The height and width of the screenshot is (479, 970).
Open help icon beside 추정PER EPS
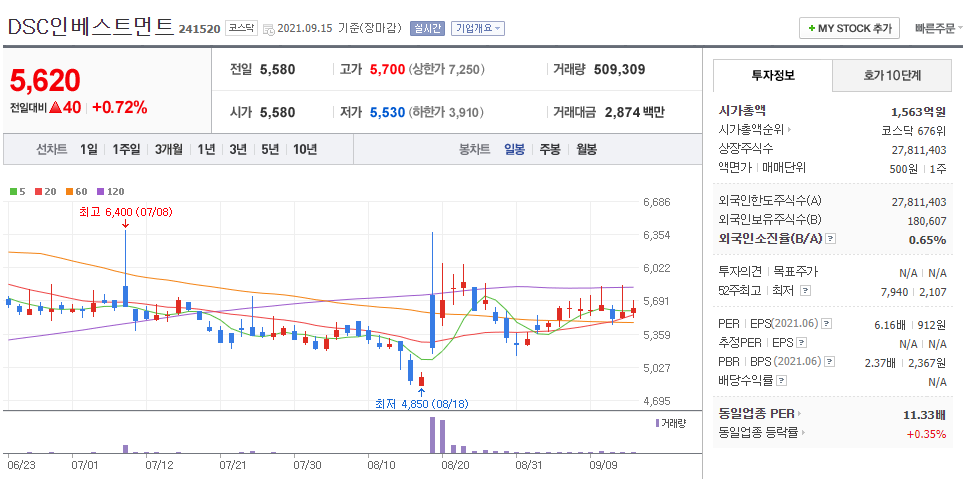click(802, 343)
